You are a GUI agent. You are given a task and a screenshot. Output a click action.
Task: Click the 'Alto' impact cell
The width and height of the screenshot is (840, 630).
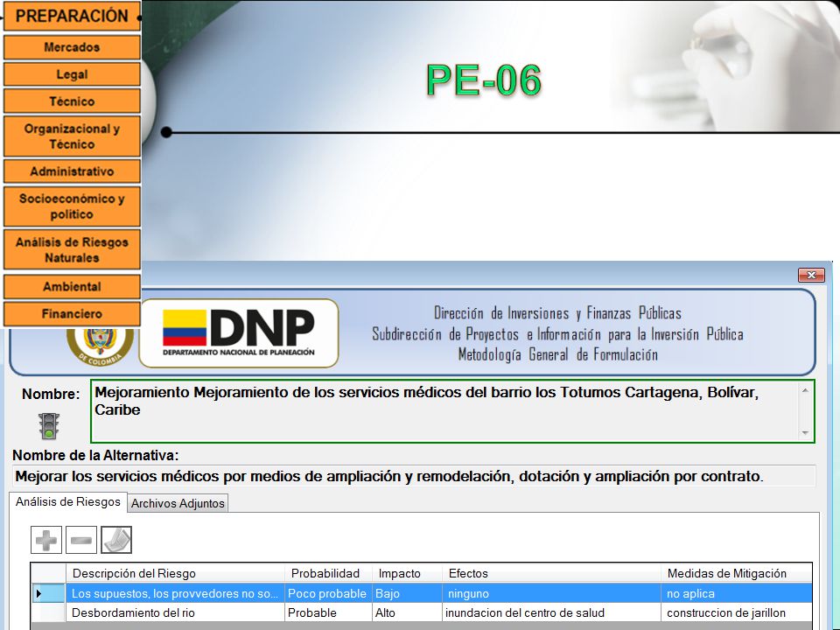[x=407, y=612]
